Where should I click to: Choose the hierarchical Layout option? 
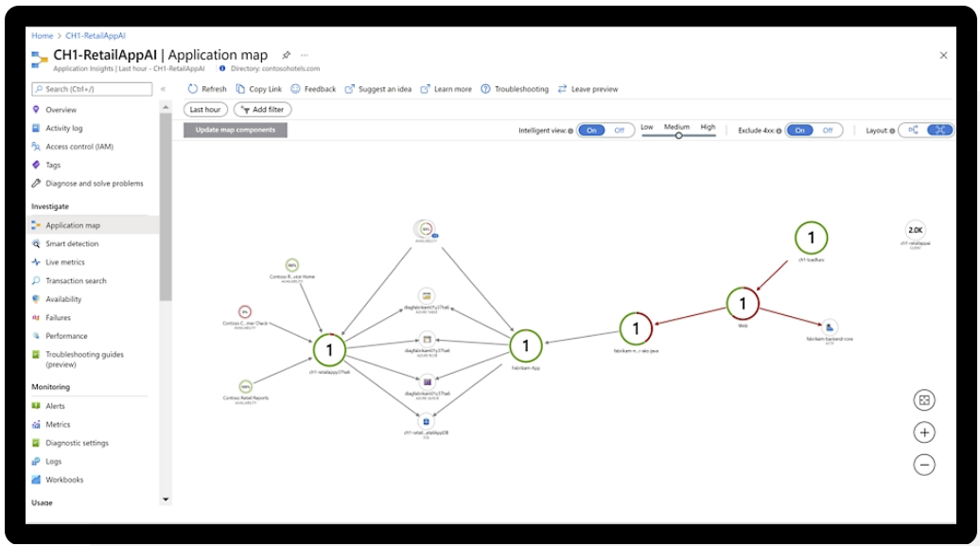[913, 130]
